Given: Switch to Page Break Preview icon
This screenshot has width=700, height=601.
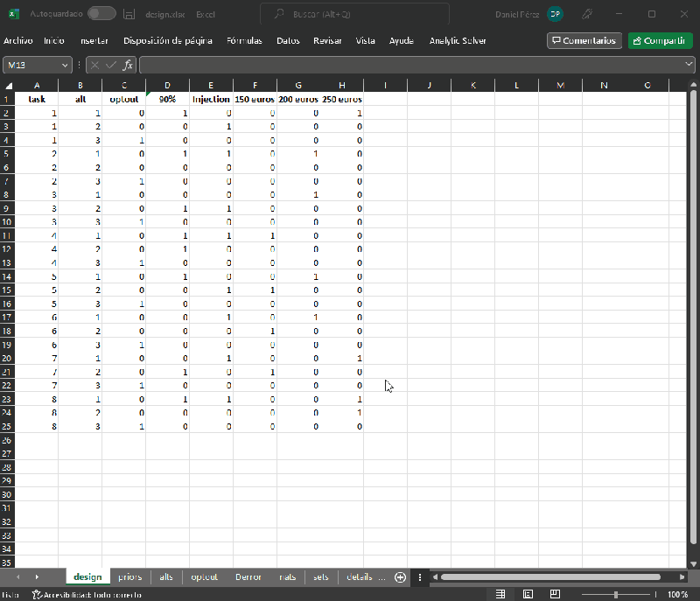Looking at the screenshot, I should coord(555,594).
